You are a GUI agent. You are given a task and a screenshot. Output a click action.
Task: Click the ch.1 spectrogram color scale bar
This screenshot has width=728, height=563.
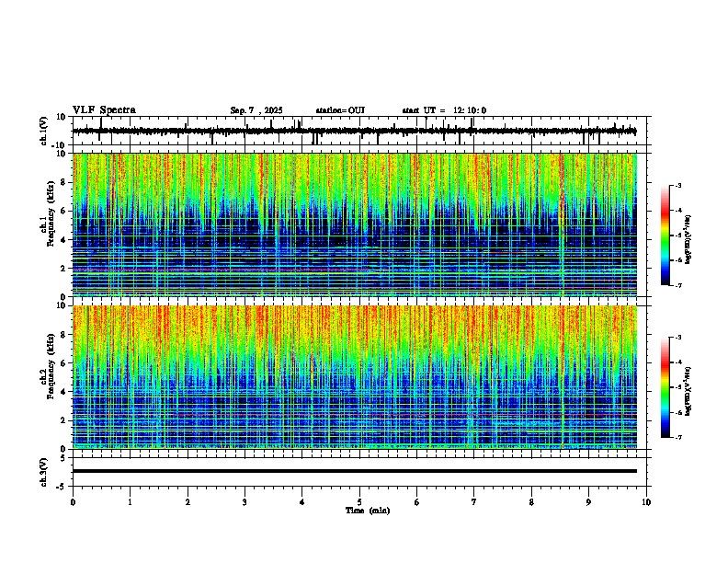(x=665, y=236)
